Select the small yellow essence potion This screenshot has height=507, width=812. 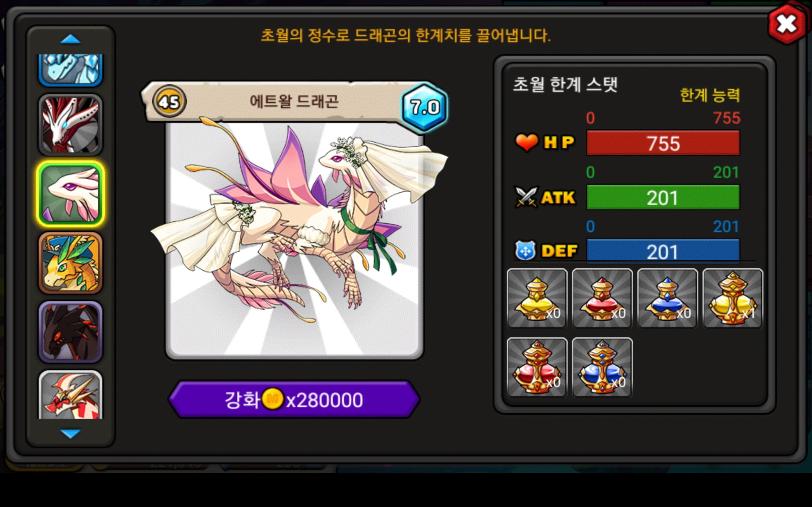pyautogui.click(x=537, y=298)
